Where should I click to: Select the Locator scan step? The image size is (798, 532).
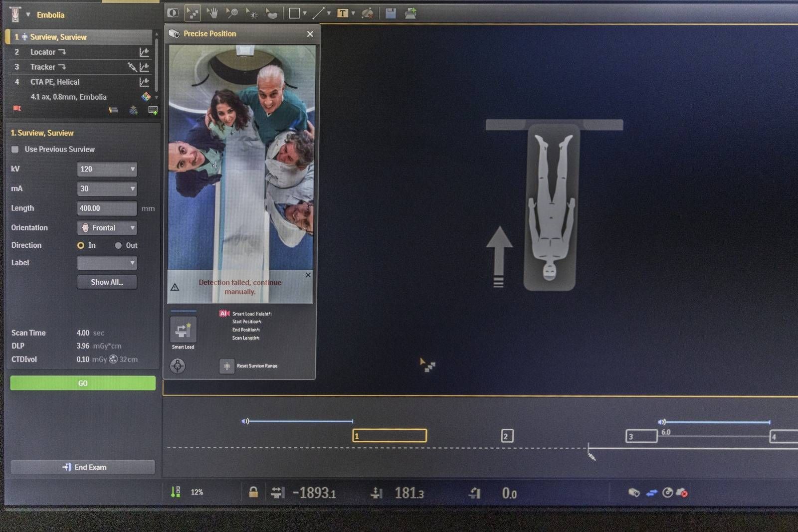click(x=43, y=52)
